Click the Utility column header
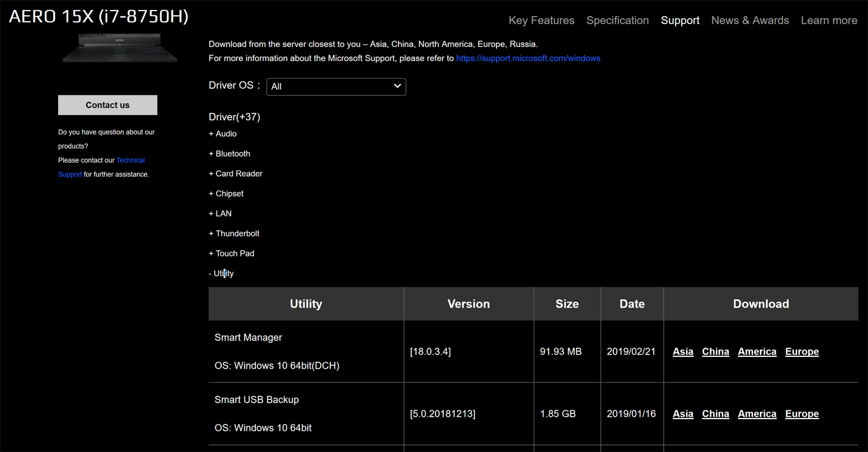Screen dimensions: 868x452 [x=306, y=304]
